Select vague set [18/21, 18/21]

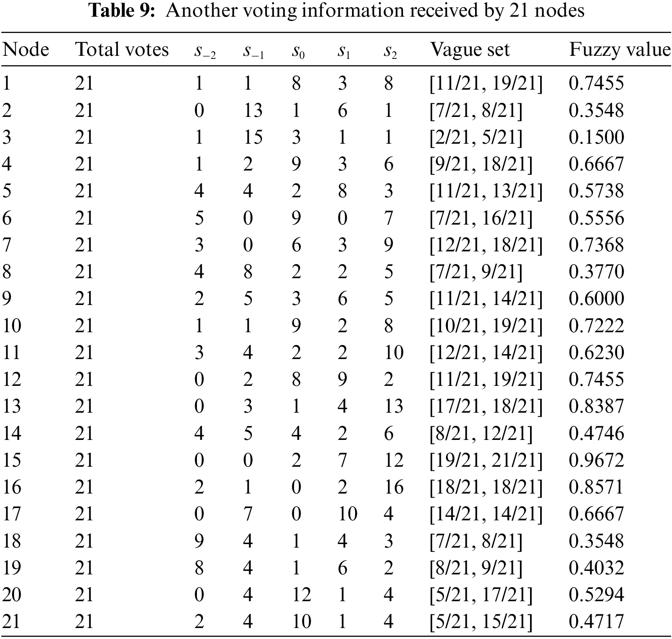click(486, 487)
